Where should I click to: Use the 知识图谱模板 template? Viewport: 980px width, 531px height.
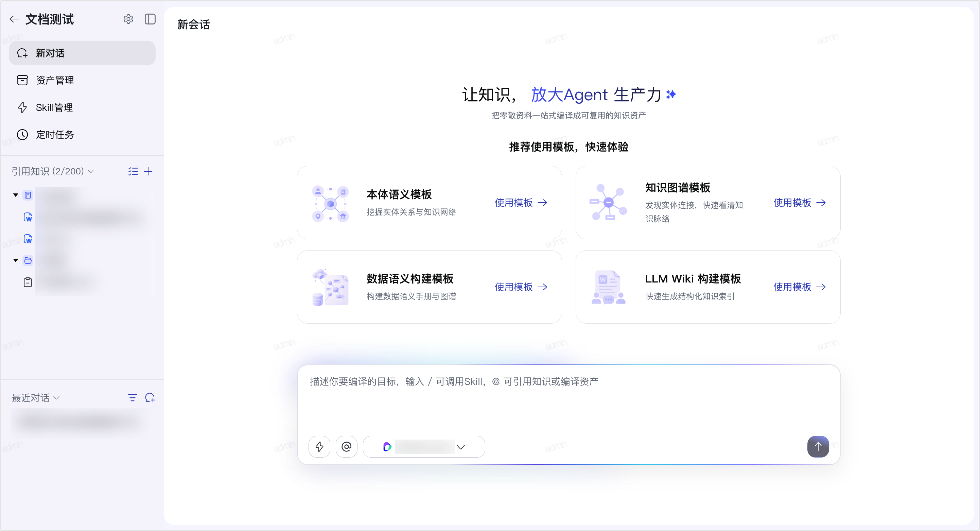coord(799,203)
